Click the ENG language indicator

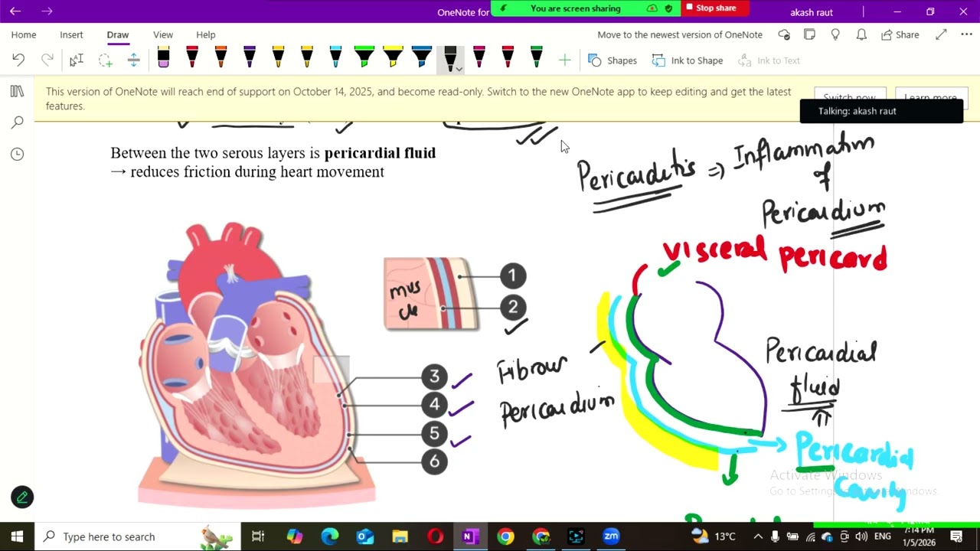pyautogui.click(x=882, y=536)
